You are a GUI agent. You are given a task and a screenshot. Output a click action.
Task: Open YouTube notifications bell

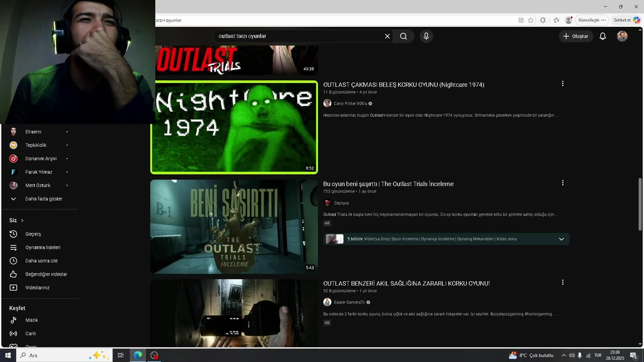[x=603, y=36]
